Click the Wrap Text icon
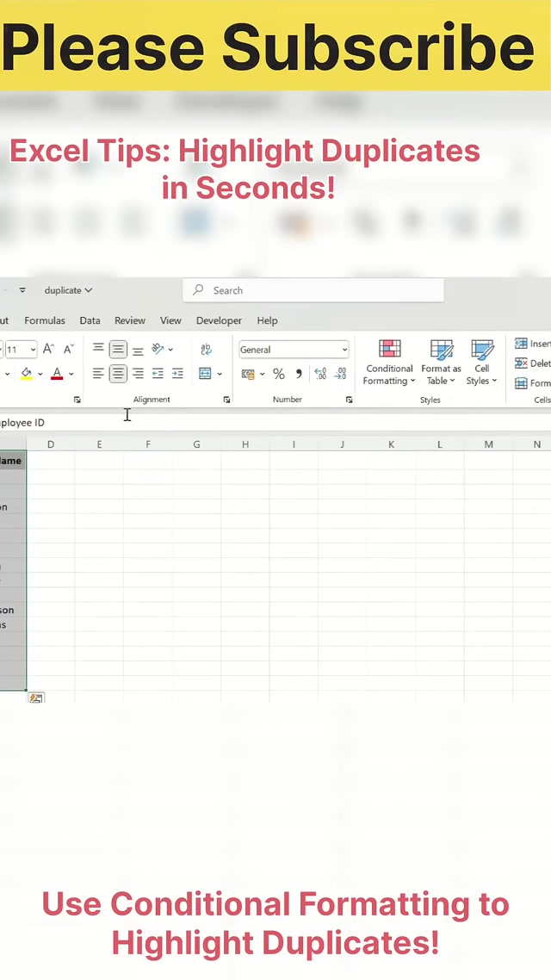Screen dimensions: 551x980 206,350
